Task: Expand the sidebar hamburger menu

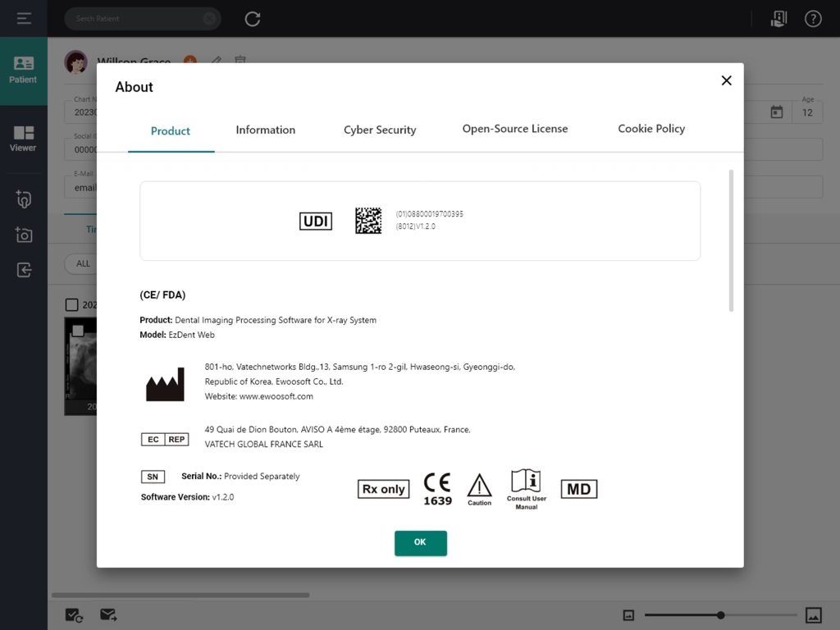Action: pos(23,18)
